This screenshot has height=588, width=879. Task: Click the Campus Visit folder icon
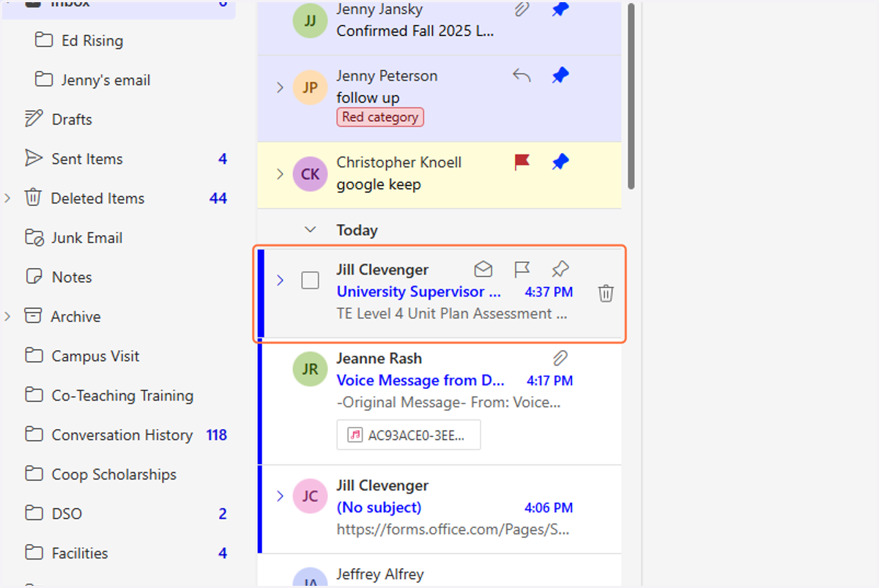(34, 356)
